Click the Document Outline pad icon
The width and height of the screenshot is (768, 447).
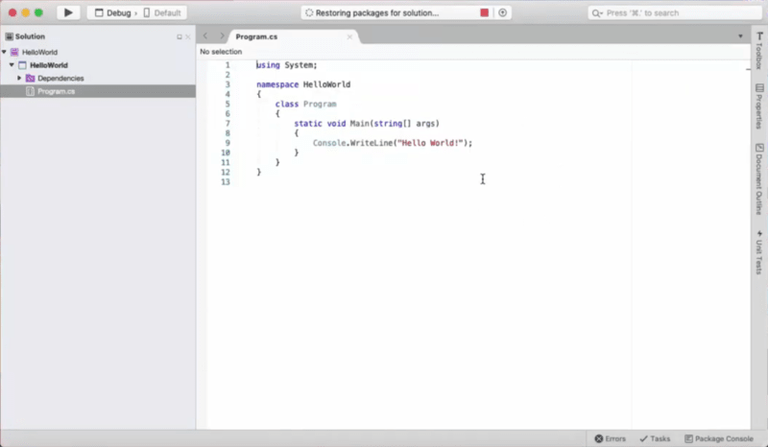[760, 147]
